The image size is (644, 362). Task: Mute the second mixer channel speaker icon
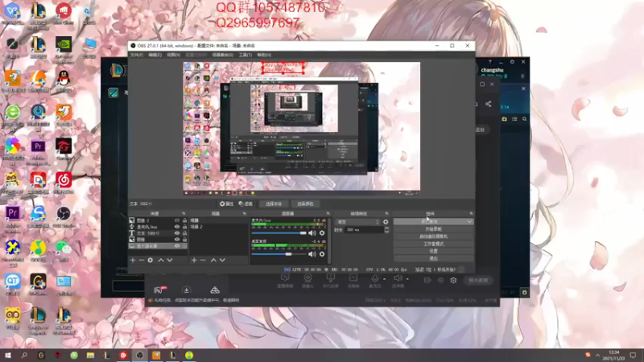pyautogui.click(x=312, y=254)
